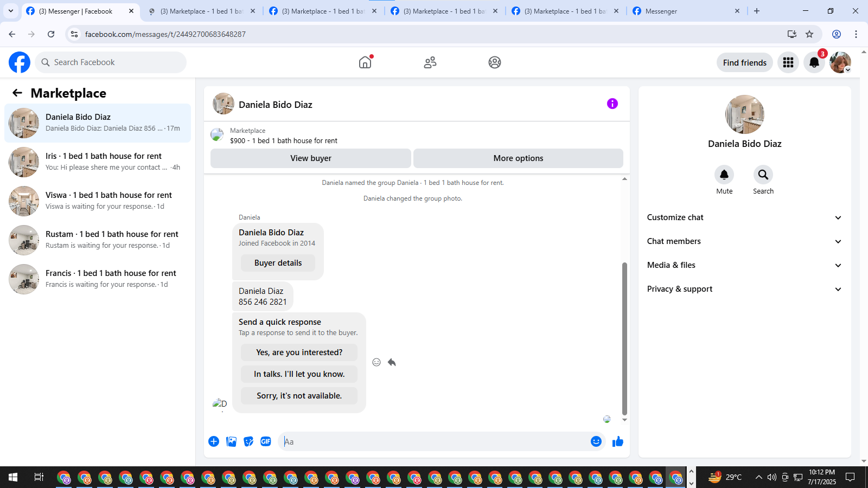Open the group photo in right panel

pyautogui.click(x=745, y=114)
